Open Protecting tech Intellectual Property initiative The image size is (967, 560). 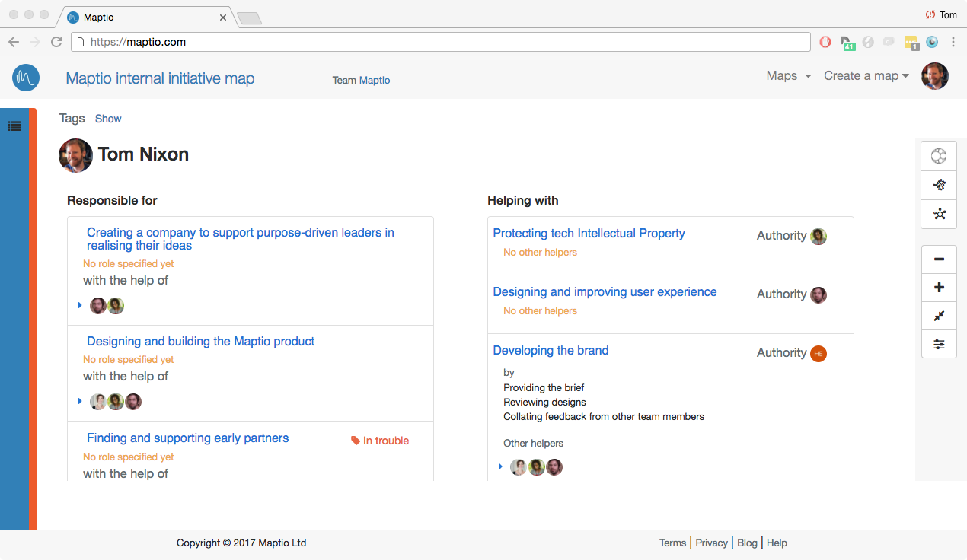tap(589, 234)
